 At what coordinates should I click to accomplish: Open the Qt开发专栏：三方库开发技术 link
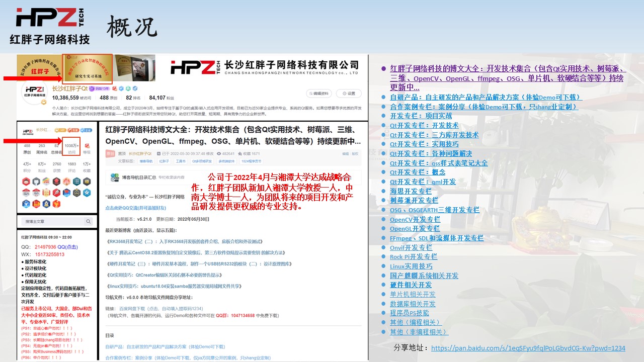pyautogui.click(x=434, y=135)
